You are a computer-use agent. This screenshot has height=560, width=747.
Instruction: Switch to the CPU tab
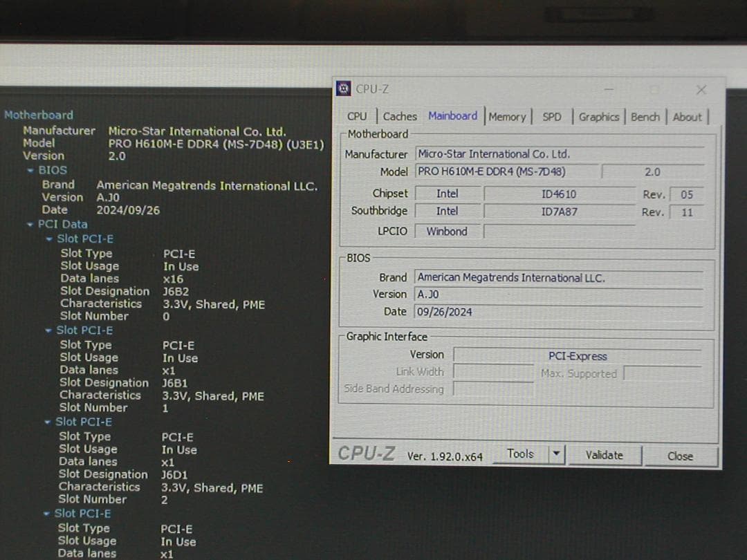[x=357, y=116]
